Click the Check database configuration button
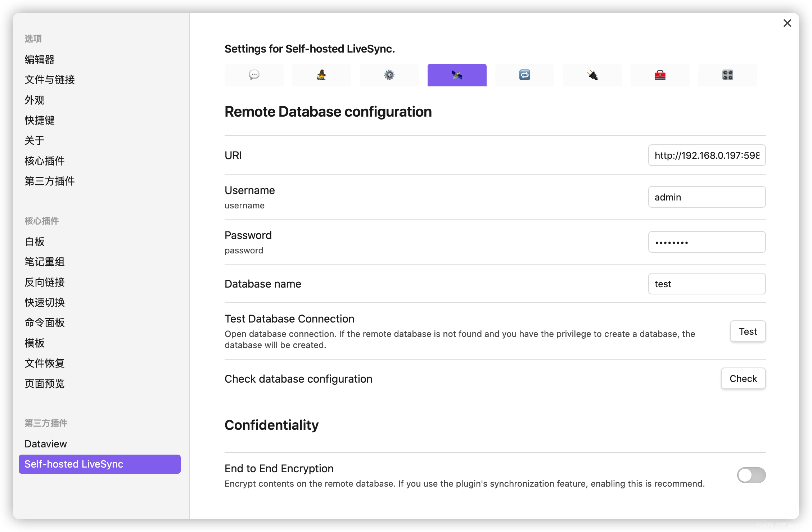Screen dimensions: 812x532 point(743,378)
